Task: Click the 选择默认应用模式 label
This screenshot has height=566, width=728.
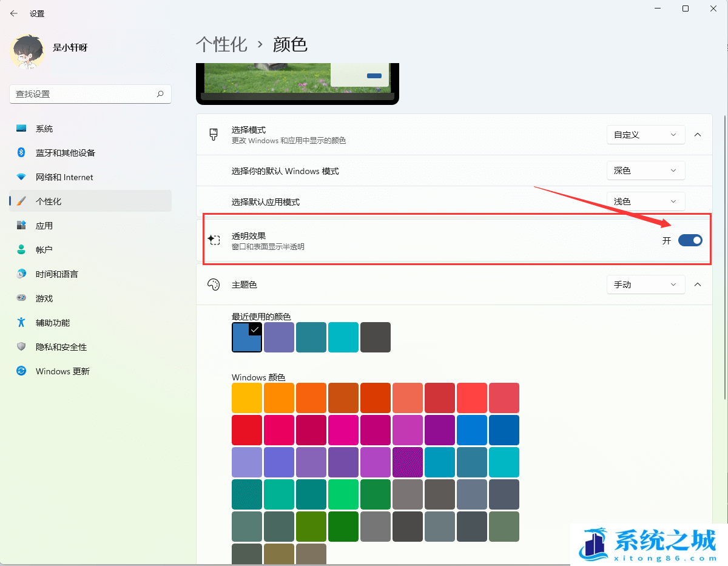Action: tap(266, 202)
